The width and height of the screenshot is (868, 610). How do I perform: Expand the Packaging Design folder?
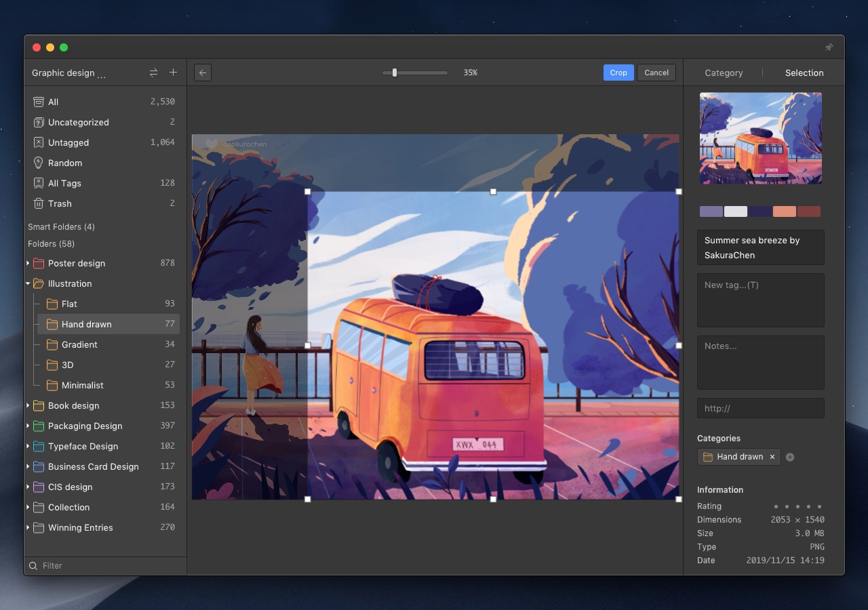[x=28, y=426]
